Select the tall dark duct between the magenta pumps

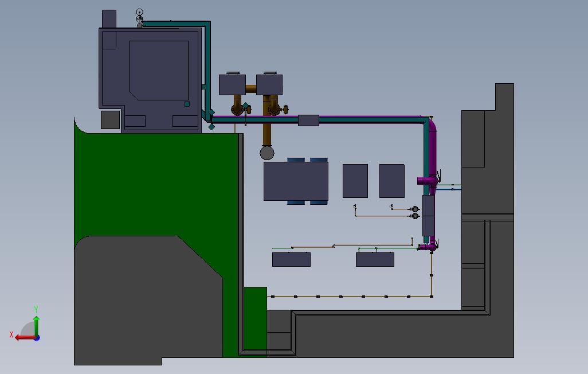pyautogui.click(x=429, y=216)
